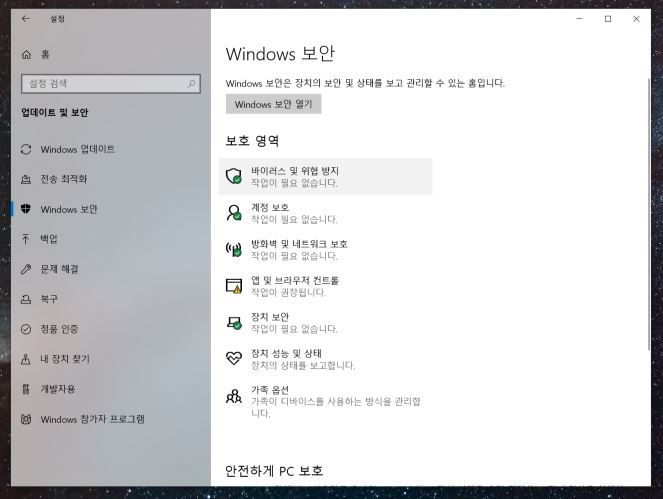Open Windows 업데이트 settings page
This screenshot has height=499, width=663.
pyautogui.click(x=77, y=149)
